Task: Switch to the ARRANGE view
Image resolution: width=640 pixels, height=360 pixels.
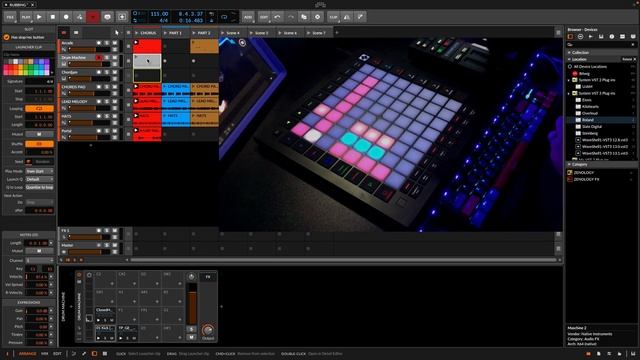Action: (27, 354)
